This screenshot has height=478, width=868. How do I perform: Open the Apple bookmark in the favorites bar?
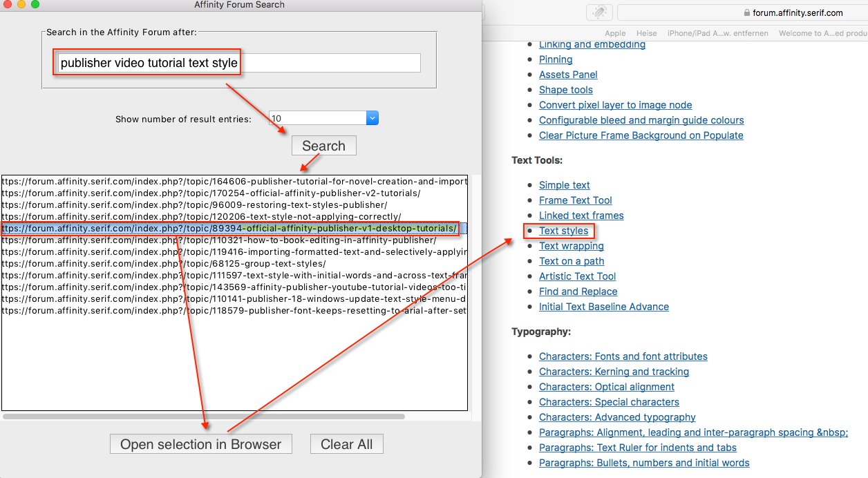pos(615,32)
